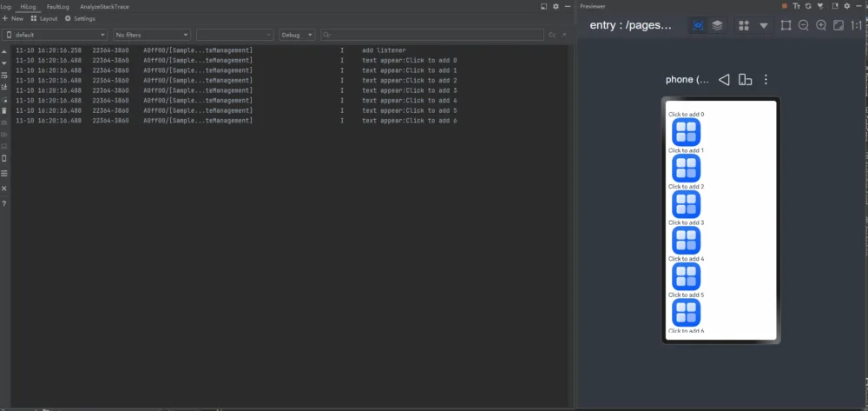Open the FaultLog tab
Viewport: 868px width, 411px height.
58,7
